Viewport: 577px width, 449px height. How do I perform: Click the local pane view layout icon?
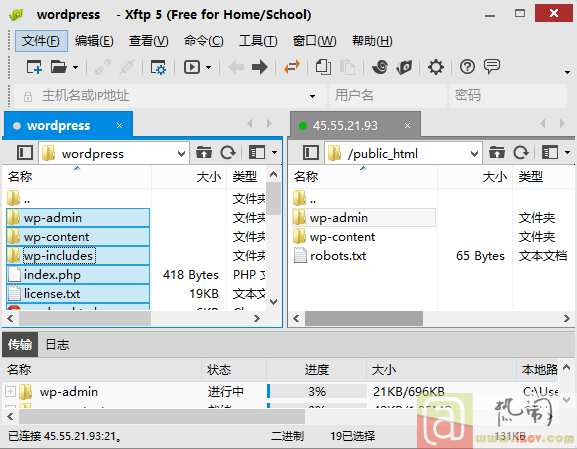pyautogui.click(x=257, y=152)
